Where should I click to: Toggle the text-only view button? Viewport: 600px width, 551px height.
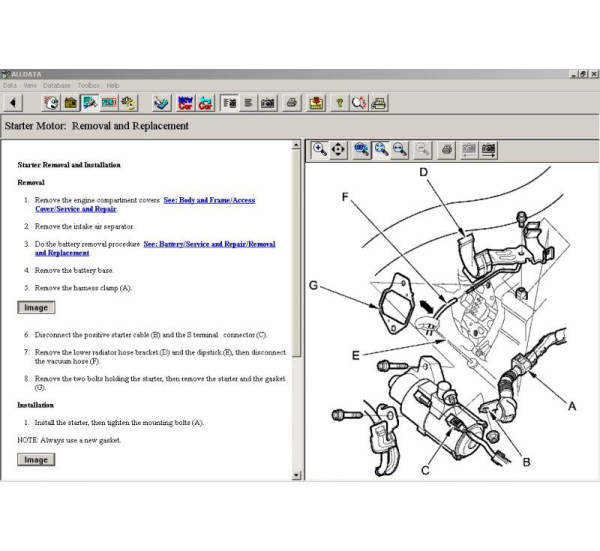pyautogui.click(x=247, y=103)
